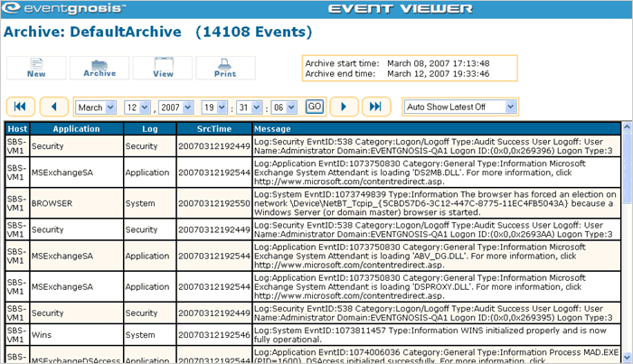Click the message mentioning DSPROXY.DLL
Screen dimensions: 633x364
pos(437,286)
